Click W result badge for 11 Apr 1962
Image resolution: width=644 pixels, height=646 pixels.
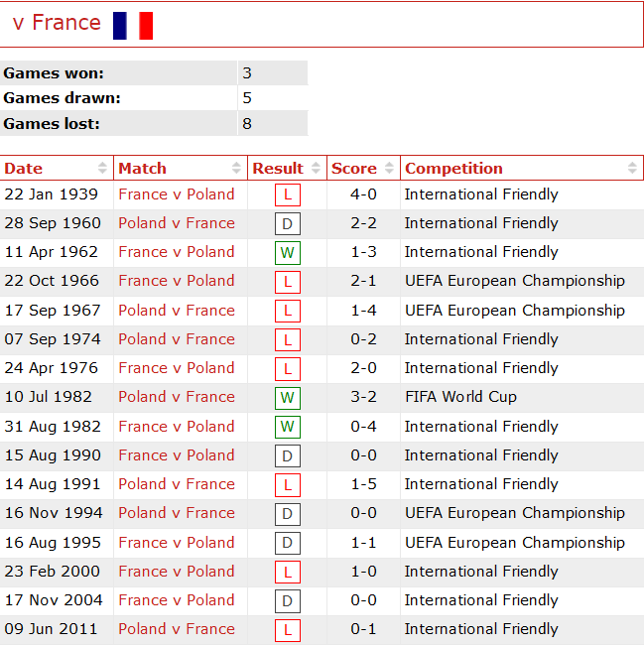(288, 253)
